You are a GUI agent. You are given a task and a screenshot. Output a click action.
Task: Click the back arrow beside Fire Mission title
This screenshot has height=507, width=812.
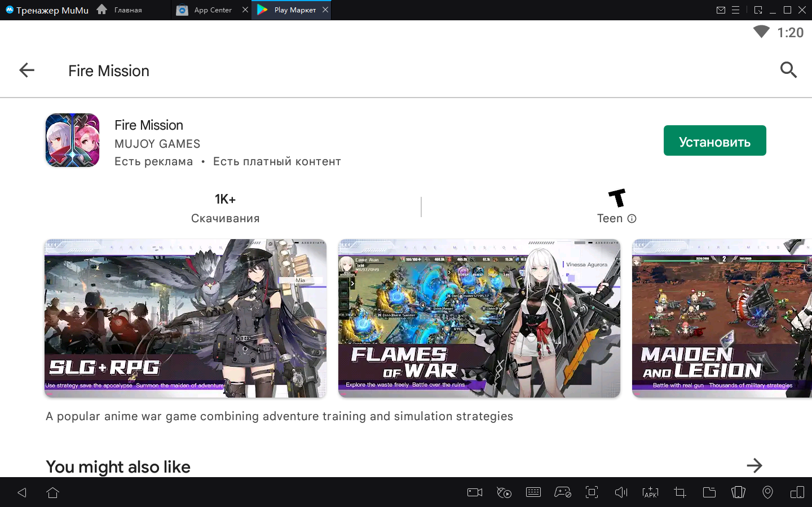[27, 70]
